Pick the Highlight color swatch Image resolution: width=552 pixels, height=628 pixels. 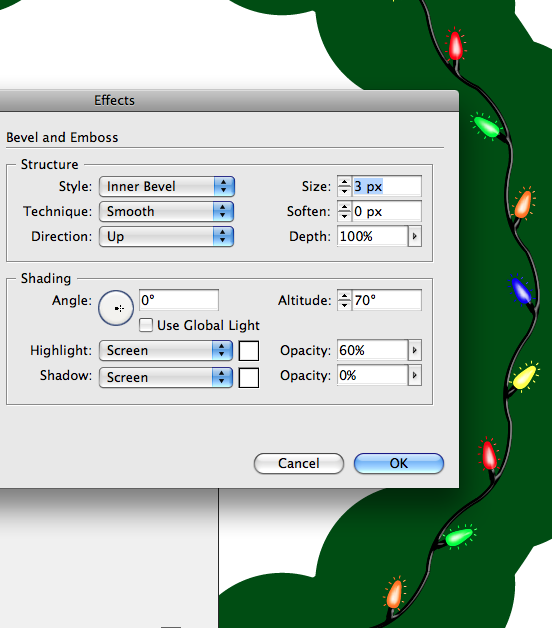coord(249,351)
